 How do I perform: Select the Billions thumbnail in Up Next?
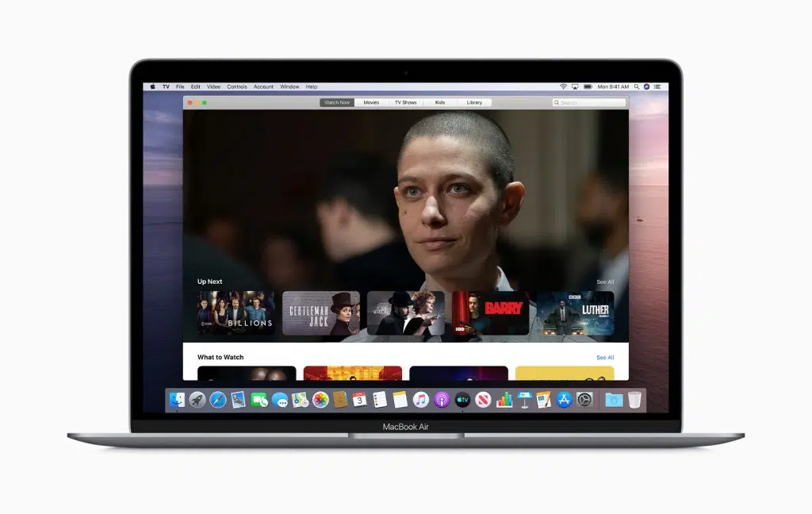234,313
